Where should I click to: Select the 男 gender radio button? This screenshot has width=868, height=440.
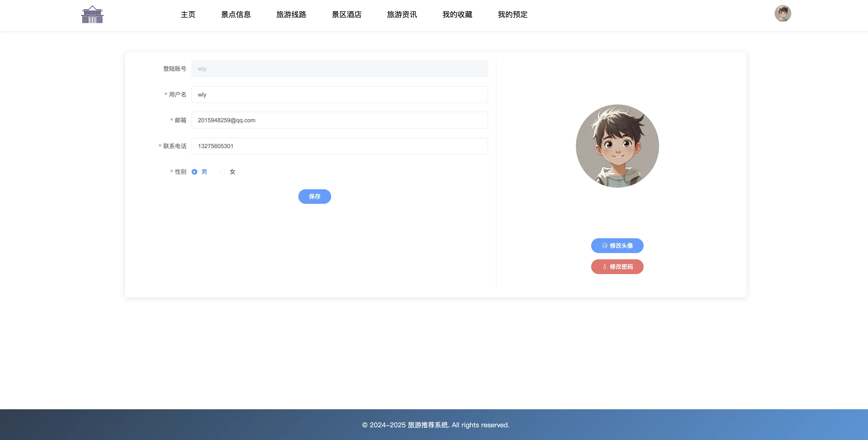coord(194,172)
